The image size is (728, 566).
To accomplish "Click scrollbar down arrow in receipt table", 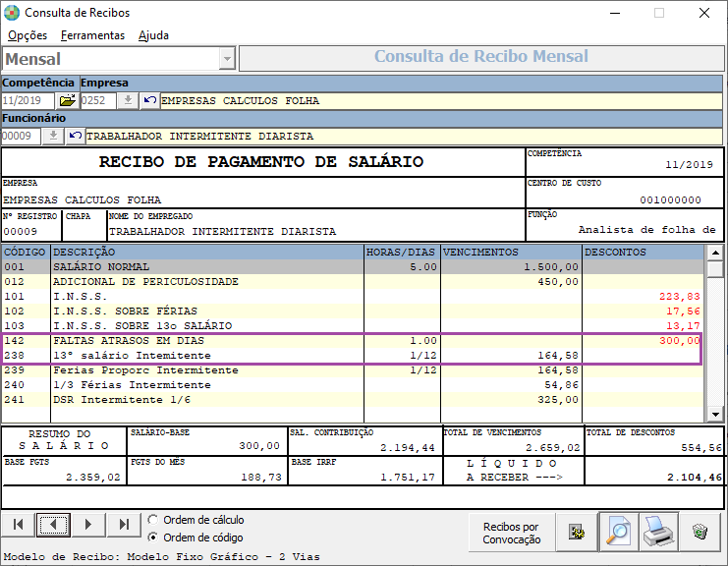I will 715,414.
